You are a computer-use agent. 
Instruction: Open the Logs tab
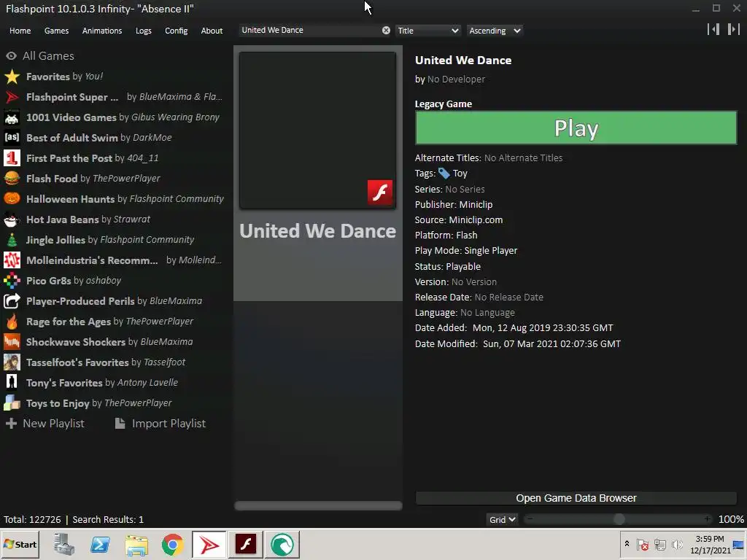144,31
